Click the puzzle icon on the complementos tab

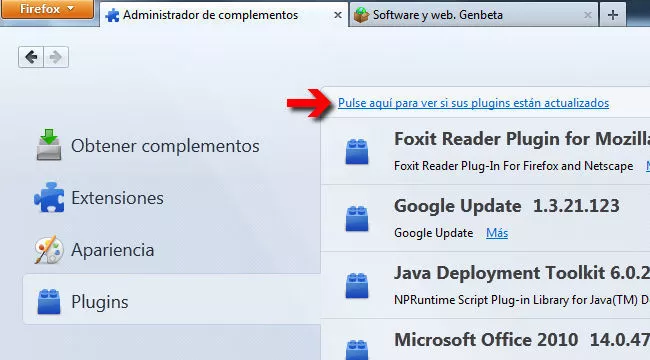click(112, 15)
